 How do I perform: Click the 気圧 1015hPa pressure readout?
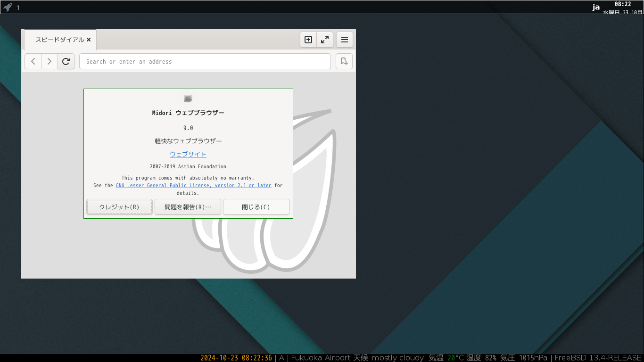coord(524,358)
